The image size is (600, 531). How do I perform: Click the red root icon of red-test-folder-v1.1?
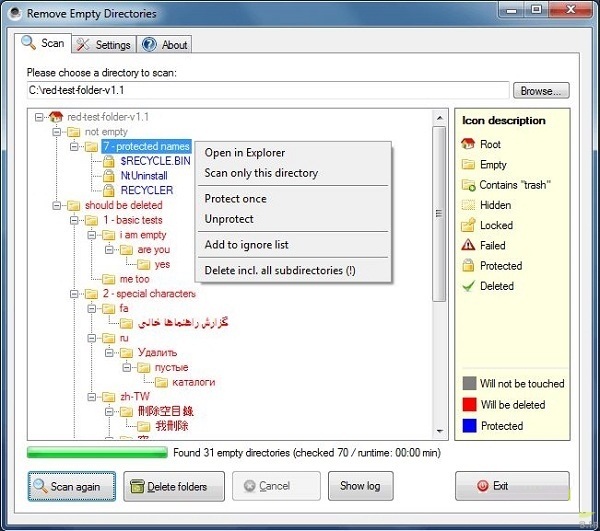(56, 117)
